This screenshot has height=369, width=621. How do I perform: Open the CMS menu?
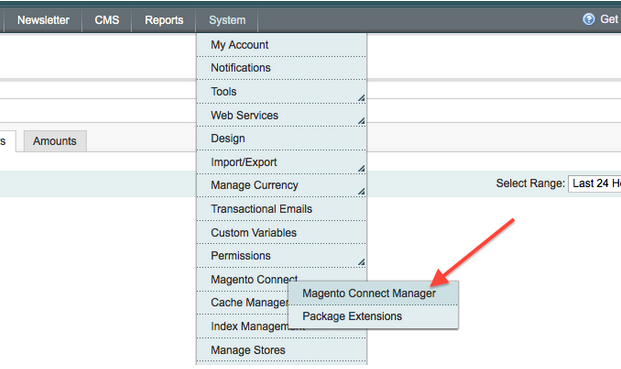point(107,20)
